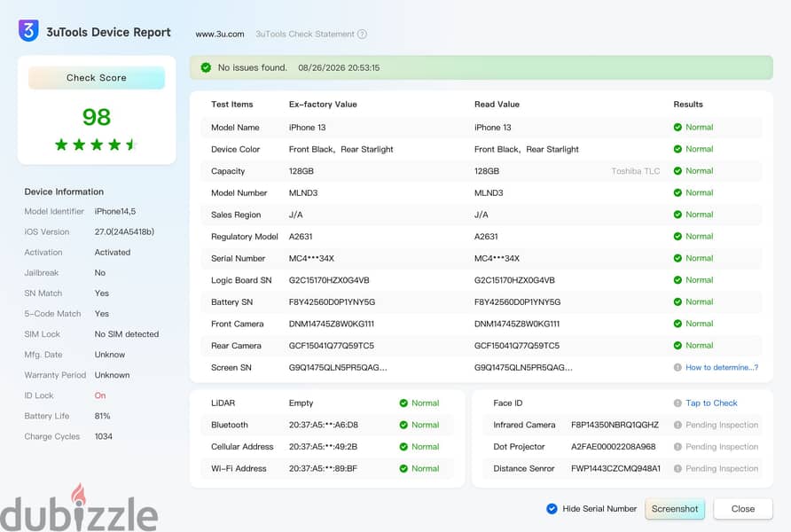Click the Normal check icon for Capacity
This screenshot has height=532, width=791.
[x=677, y=170]
